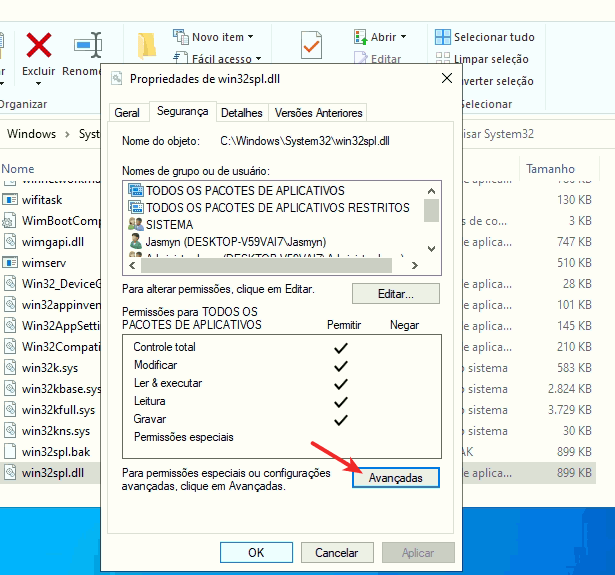
Task: Click the win32kns.sys file icon
Action: coord(10,431)
